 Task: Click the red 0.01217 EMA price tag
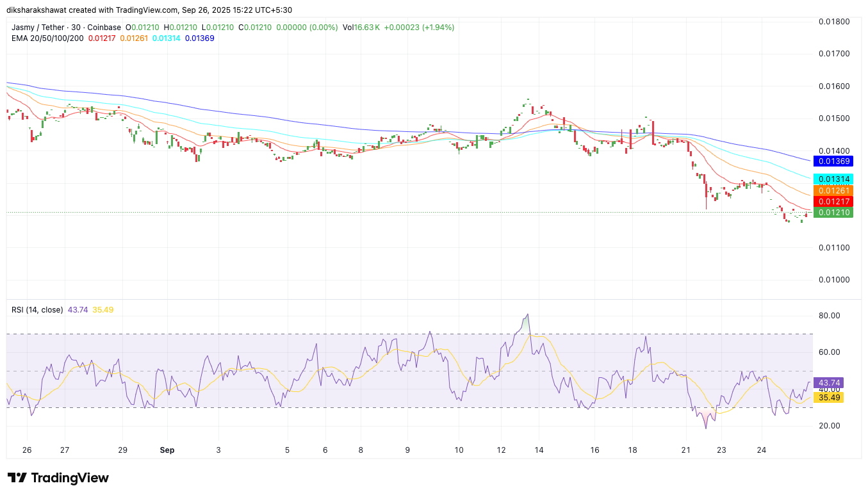(833, 202)
